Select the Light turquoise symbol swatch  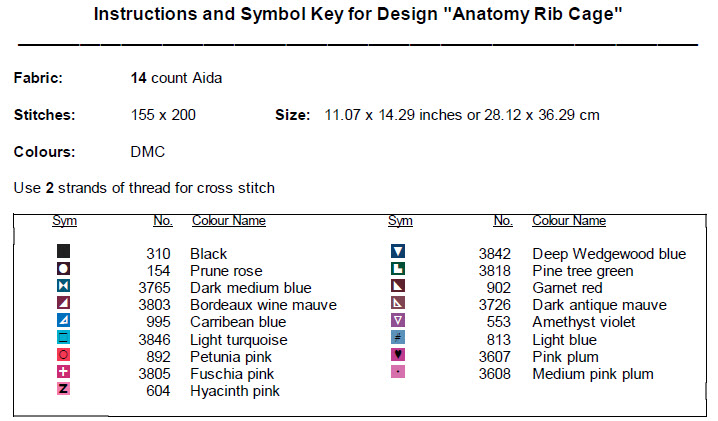[x=64, y=338]
